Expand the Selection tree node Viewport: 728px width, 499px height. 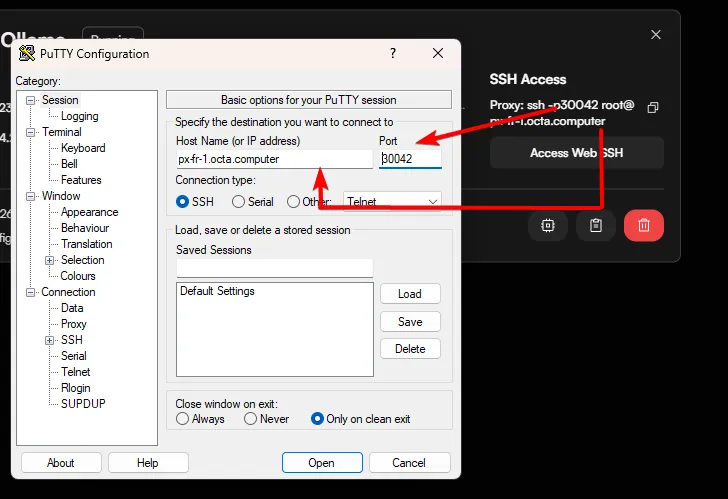click(49, 260)
